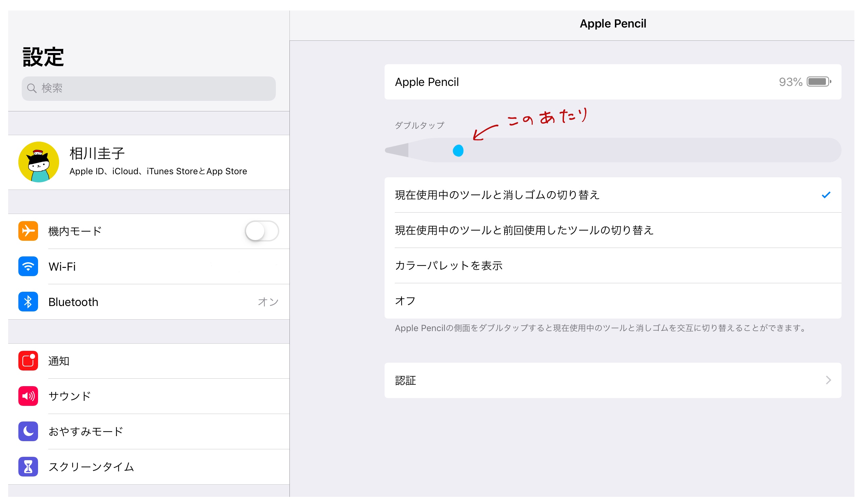Tap the 相川圭子 profile avatar
Screen dimensions: 867x504
[x=38, y=162]
